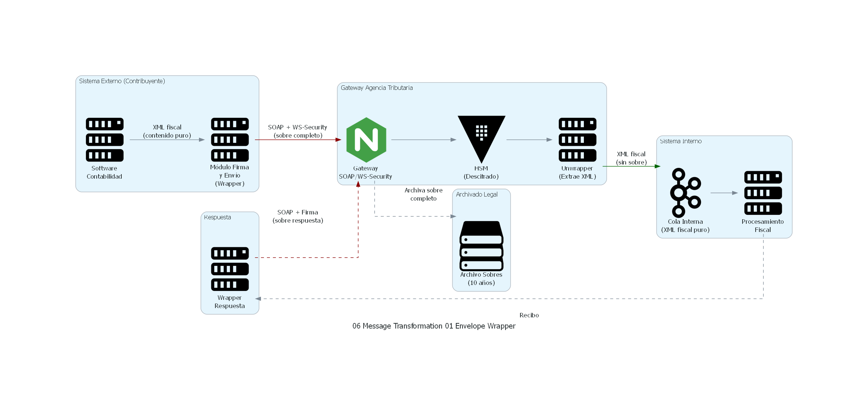The height and width of the screenshot is (405, 868).
Task: Select the Software Contabilidad server icon
Action: (x=105, y=139)
